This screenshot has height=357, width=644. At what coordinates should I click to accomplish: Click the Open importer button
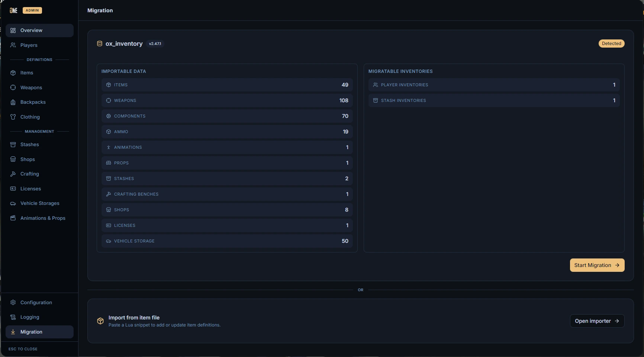point(597,321)
